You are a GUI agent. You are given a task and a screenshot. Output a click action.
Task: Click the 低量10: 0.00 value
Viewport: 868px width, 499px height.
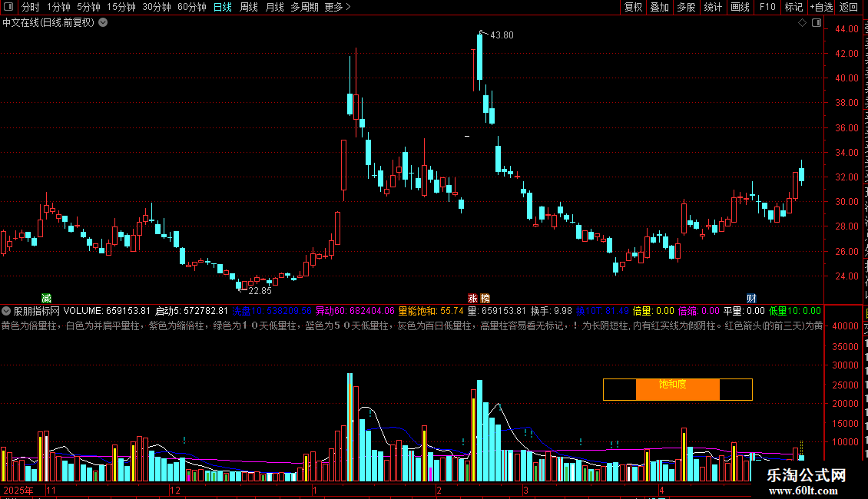tap(795, 311)
